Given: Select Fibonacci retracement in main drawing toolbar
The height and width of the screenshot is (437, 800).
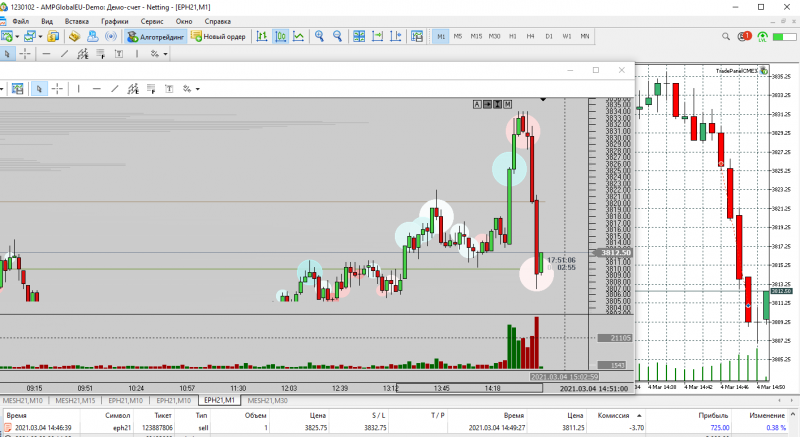Looking at the screenshot, I should (x=101, y=54).
